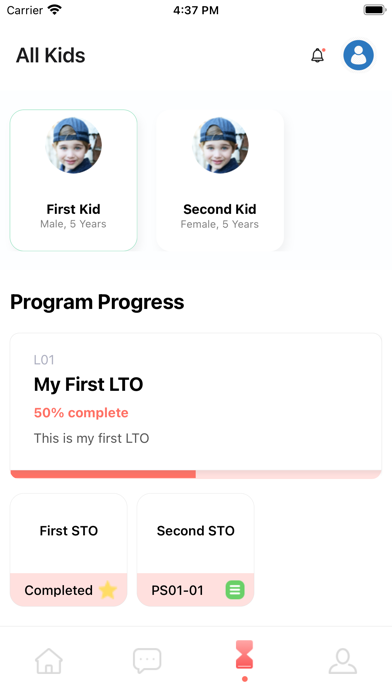
Task: Select the hourglass progress tab icon
Action: [245, 655]
